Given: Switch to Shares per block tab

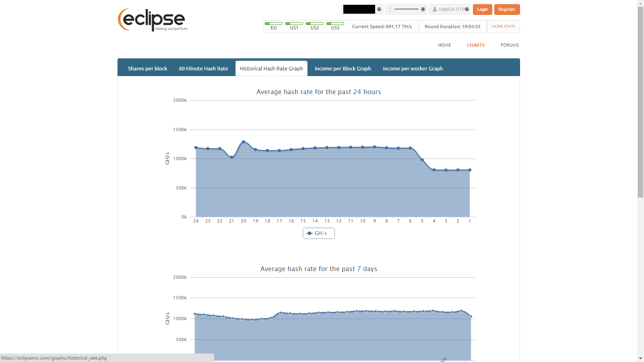Looking at the screenshot, I should [147, 69].
